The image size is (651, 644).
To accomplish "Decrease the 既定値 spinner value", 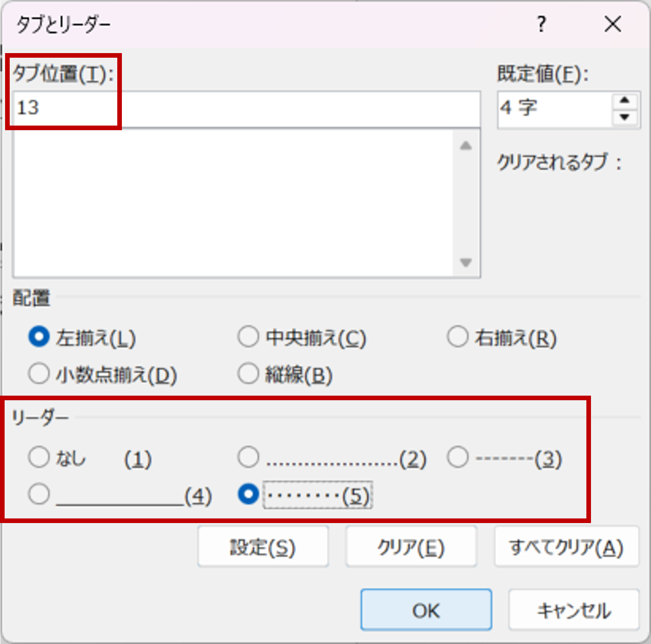I will pyautogui.click(x=625, y=117).
